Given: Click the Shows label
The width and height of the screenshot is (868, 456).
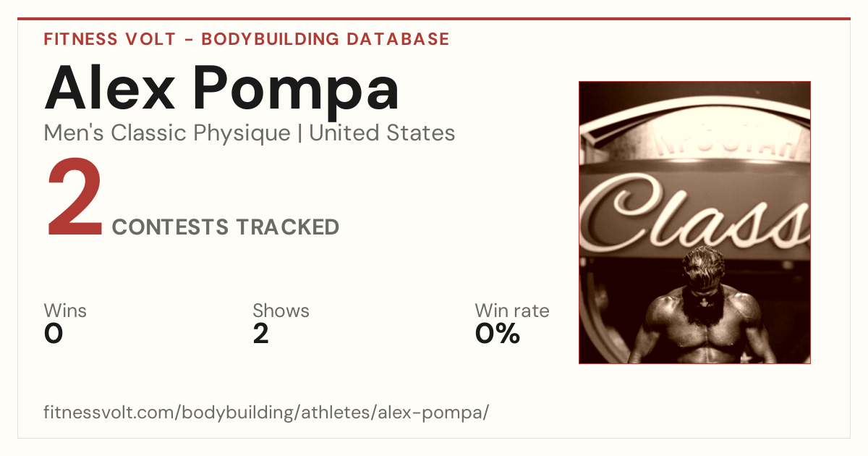Looking at the screenshot, I should pyautogui.click(x=281, y=311).
